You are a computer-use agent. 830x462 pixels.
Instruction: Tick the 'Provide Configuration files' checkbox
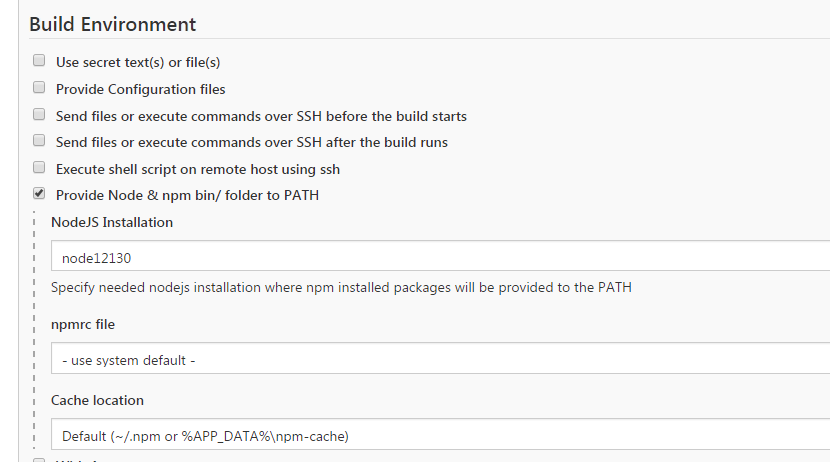pyautogui.click(x=39, y=88)
